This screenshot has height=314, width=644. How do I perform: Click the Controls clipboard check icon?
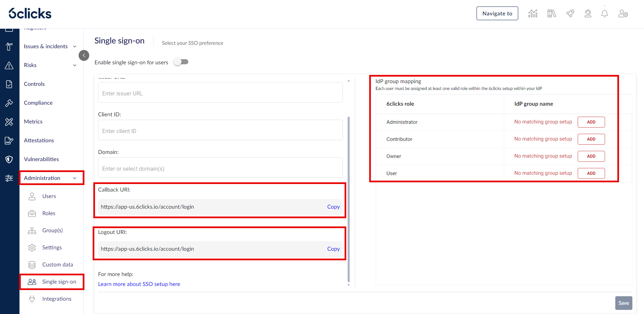[x=9, y=84]
